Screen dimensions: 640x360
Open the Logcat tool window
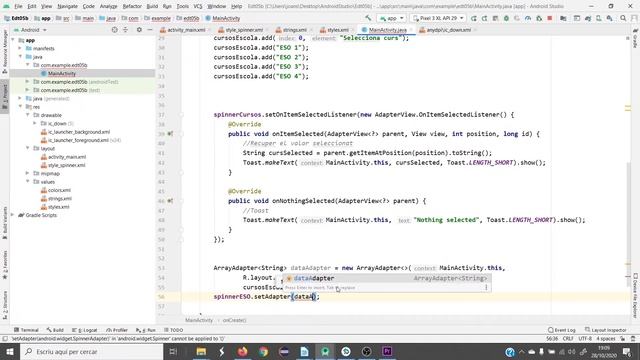[85, 330]
